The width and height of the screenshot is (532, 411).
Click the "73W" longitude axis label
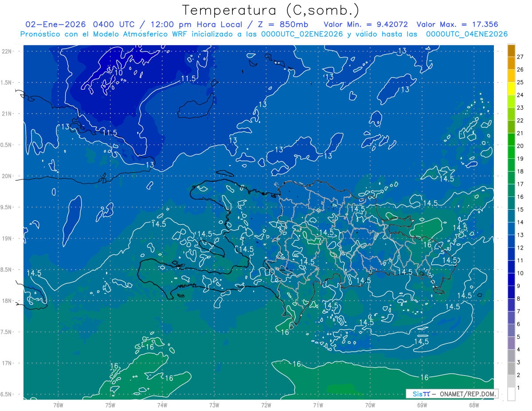tap(214, 405)
